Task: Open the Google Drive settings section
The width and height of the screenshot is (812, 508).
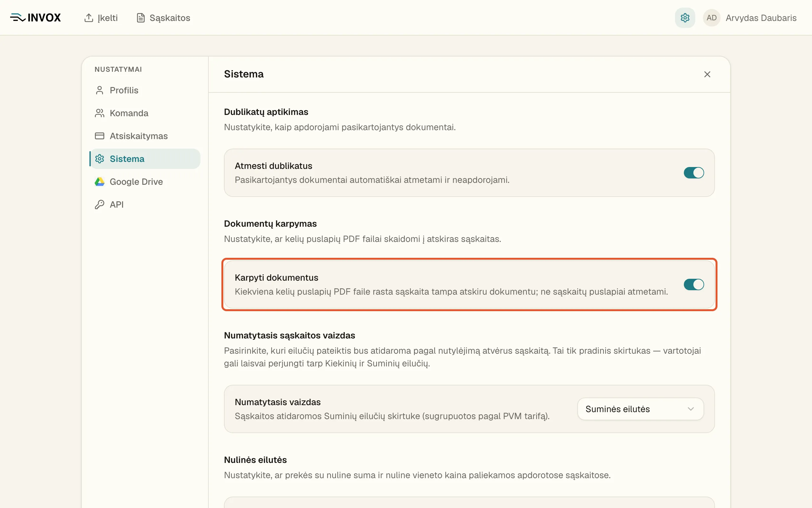Action: click(x=145, y=182)
